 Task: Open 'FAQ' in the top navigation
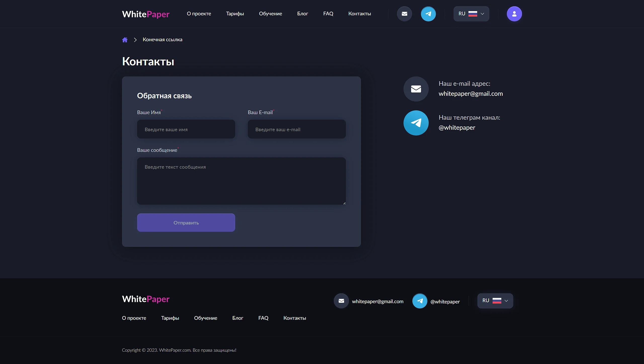(x=328, y=14)
